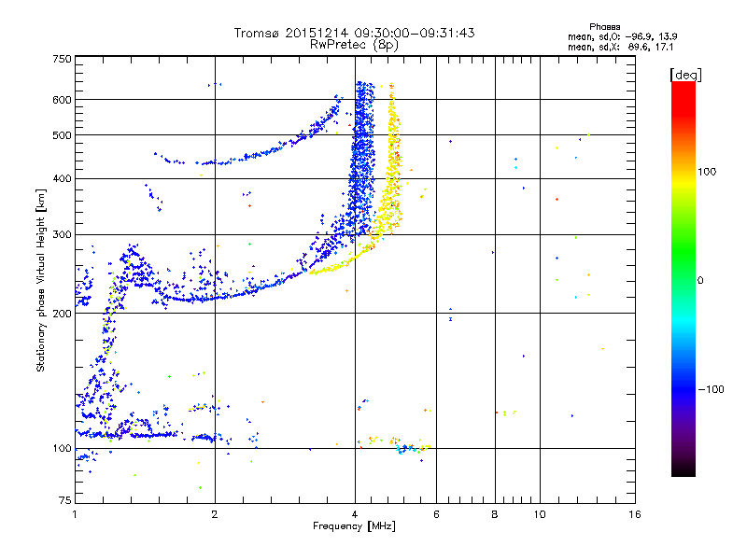
Task: Click the y-axis tick label '600'
Action: click(x=62, y=100)
